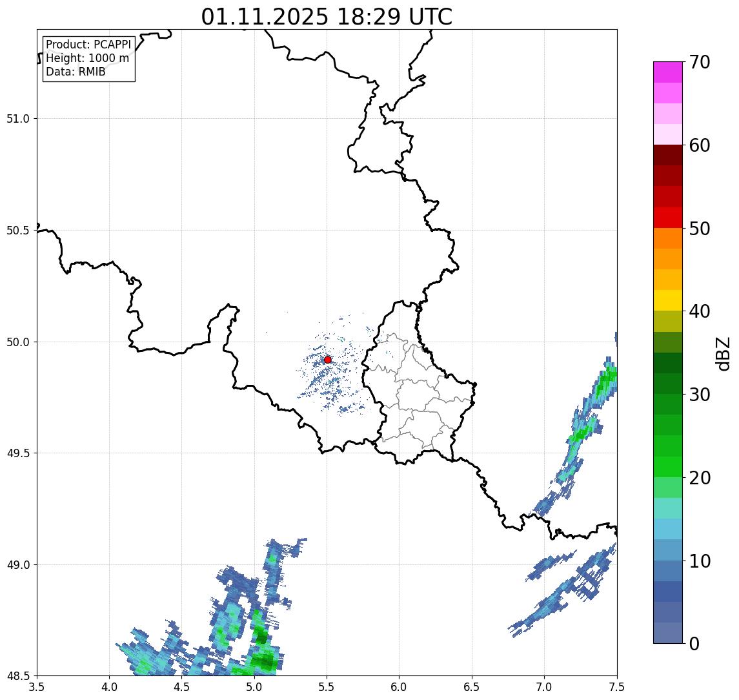This screenshot has height=700, width=739.
Task: Click the 'Data: RMIB' text
Action: (x=76, y=72)
